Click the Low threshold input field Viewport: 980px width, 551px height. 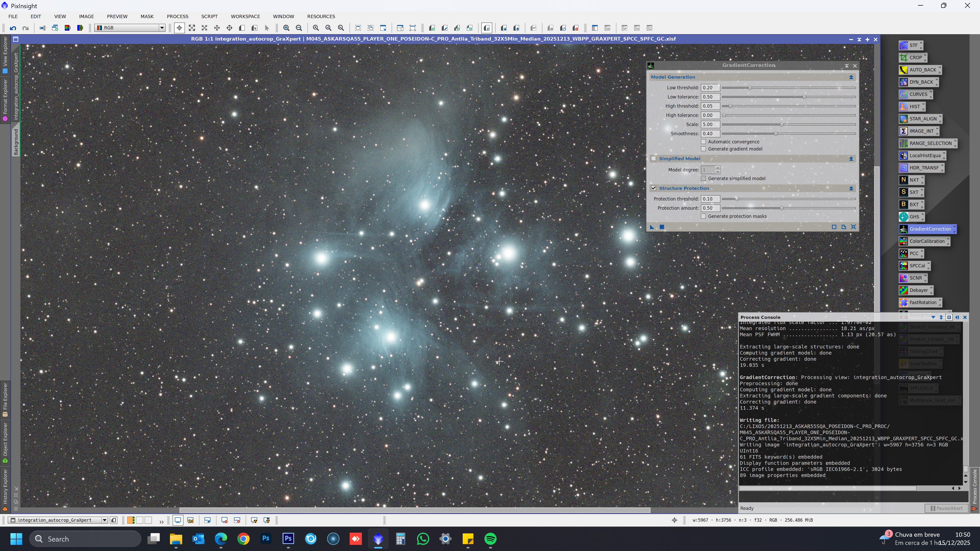pyautogui.click(x=710, y=88)
